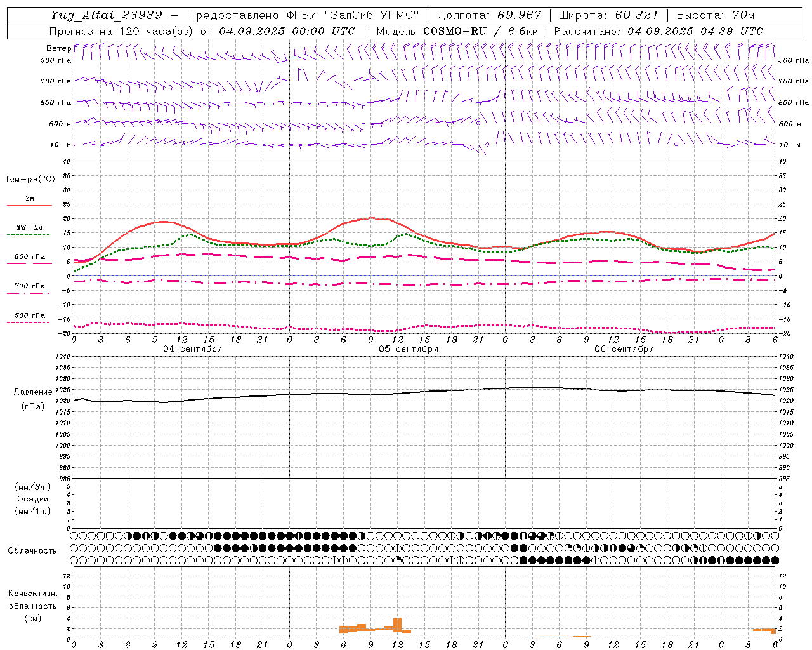Click the "Долгота: 69.967" header field
The height and width of the screenshot is (650, 812).
[489, 15]
